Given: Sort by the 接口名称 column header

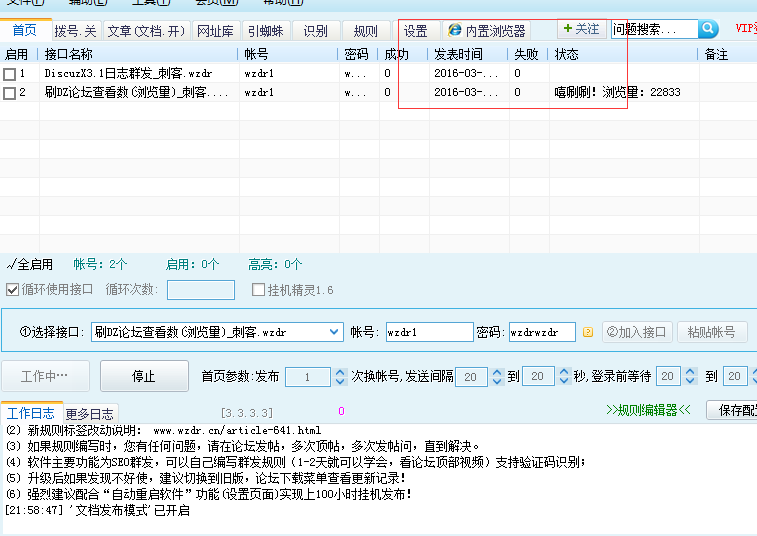Looking at the screenshot, I should 138,54.
